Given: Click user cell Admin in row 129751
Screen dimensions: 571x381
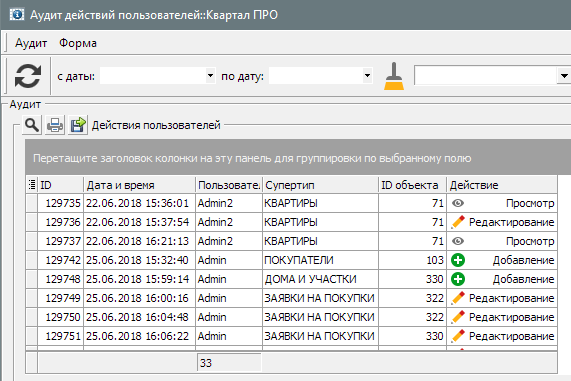Looking at the screenshot, I should click(x=229, y=336).
